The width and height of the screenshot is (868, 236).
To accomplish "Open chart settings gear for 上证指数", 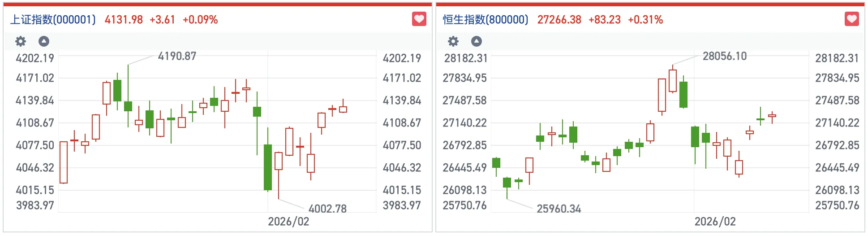I will [21, 41].
